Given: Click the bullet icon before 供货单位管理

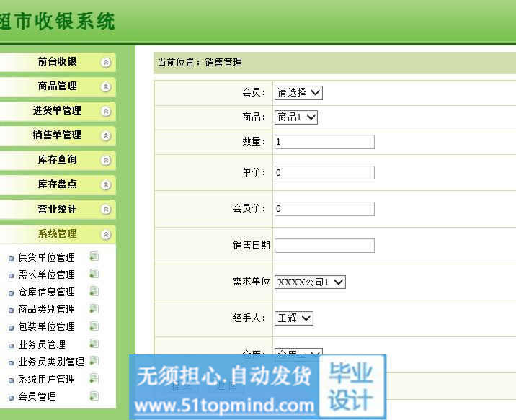Looking at the screenshot, I should pyautogui.click(x=12, y=259).
